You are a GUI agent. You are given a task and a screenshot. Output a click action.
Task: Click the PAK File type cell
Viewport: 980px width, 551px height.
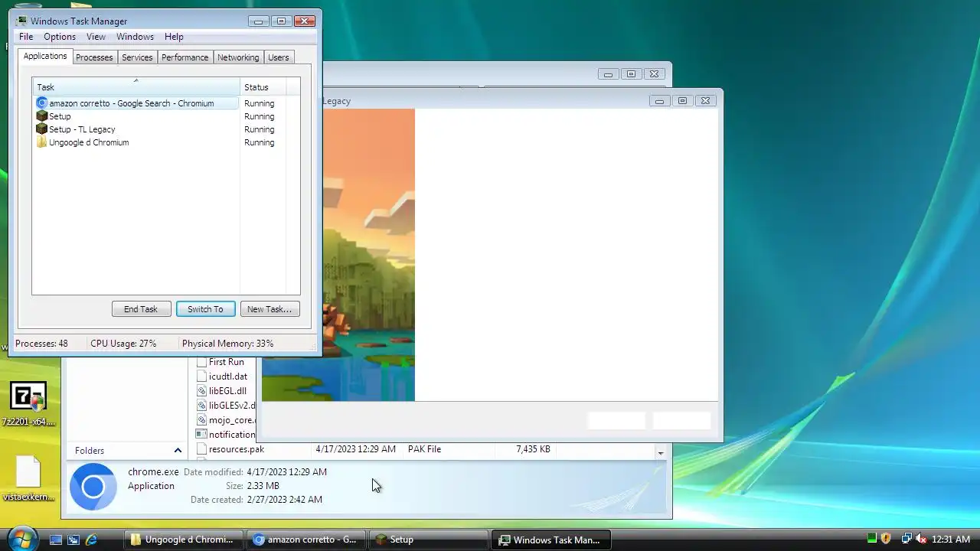point(424,449)
